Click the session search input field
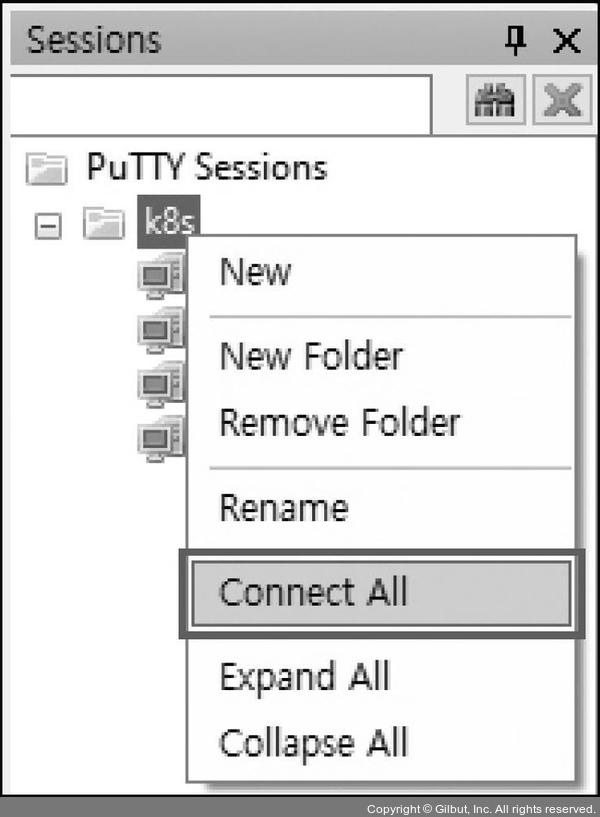 click(220, 103)
